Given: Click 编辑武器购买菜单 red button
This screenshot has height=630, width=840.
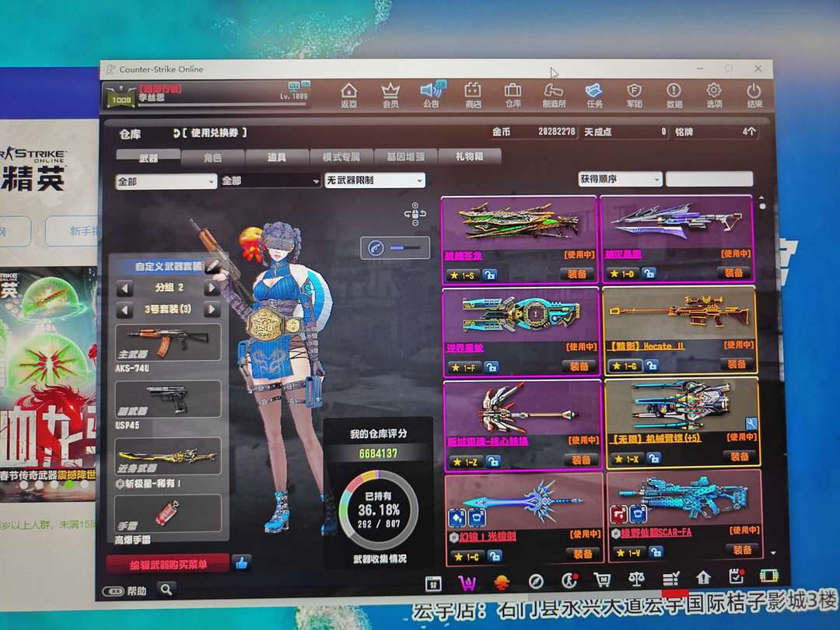Looking at the screenshot, I should (x=168, y=564).
